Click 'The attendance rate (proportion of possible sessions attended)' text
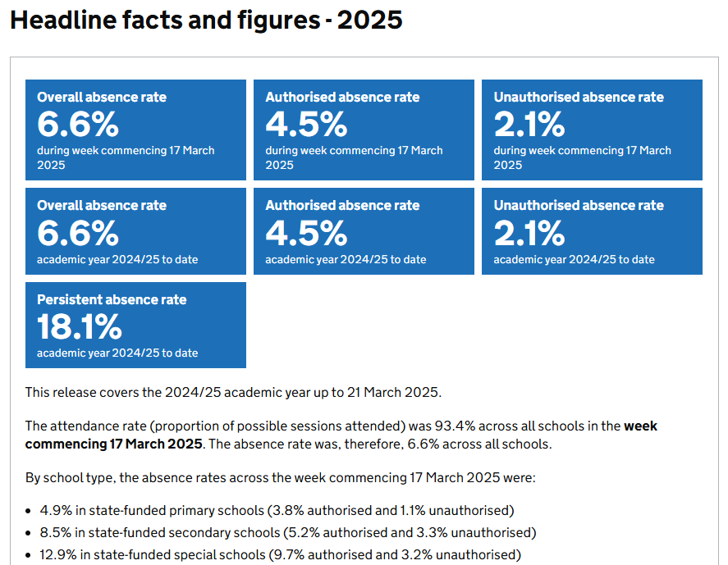Viewport: 728px width, 565px height. (x=216, y=426)
